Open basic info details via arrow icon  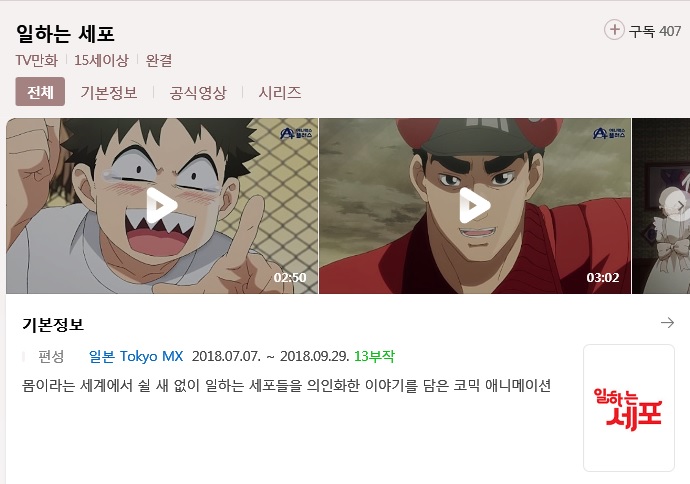668,323
